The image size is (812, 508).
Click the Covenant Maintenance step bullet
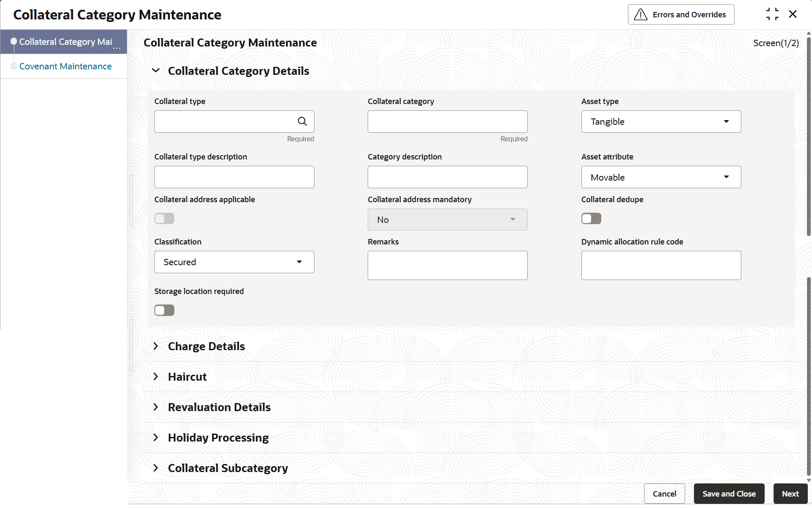coord(14,66)
